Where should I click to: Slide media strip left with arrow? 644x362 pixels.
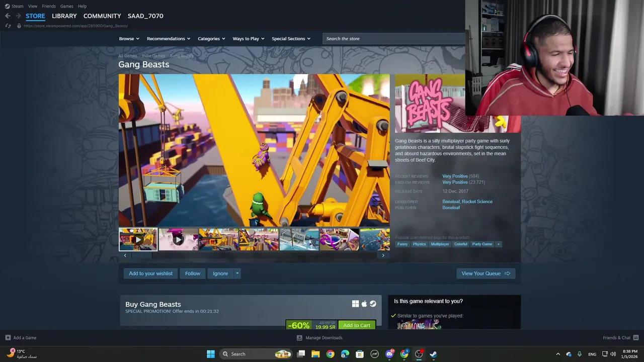click(125, 255)
